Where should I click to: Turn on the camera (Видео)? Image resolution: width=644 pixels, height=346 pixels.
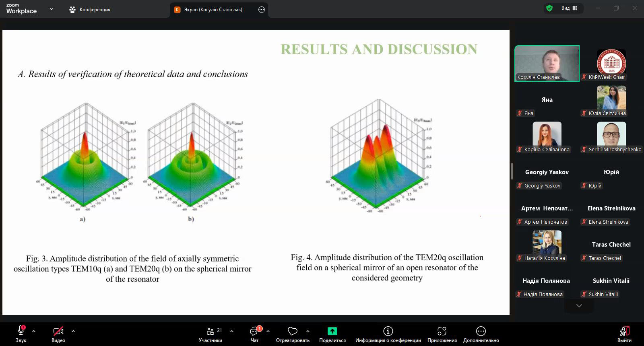coord(58,331)
